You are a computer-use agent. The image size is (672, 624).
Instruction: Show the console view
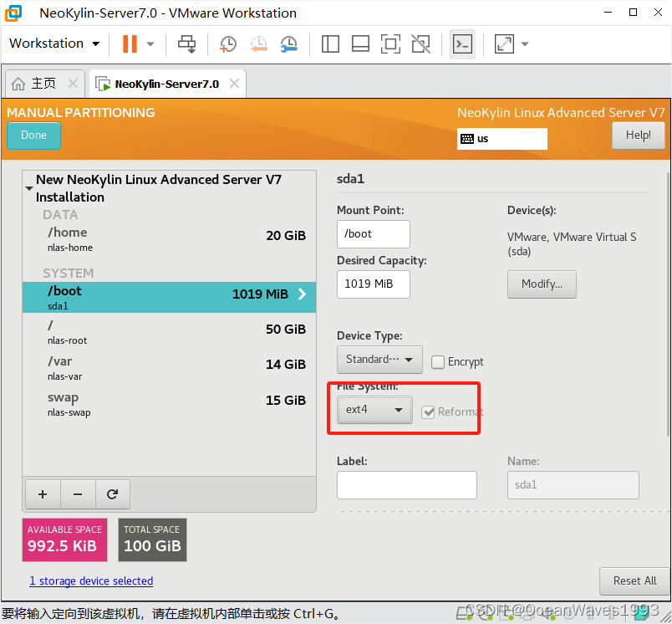click(462, 43)
